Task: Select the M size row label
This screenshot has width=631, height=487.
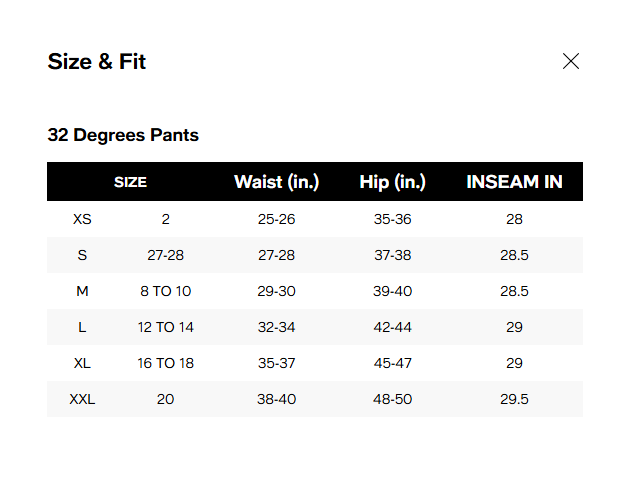Action: (x=82, y=291)
